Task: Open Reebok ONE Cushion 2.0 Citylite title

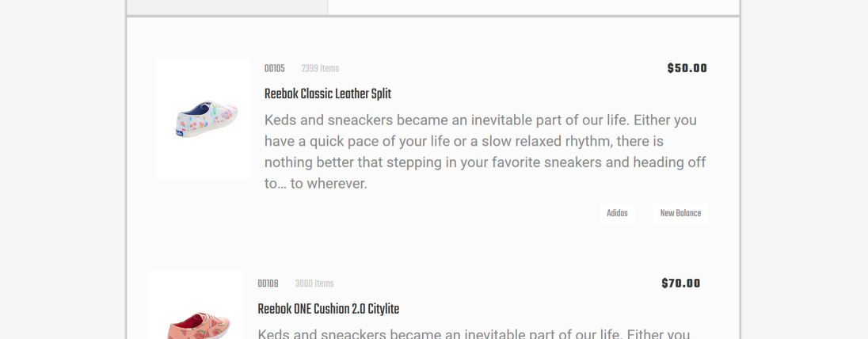Action: pos(328,310)
